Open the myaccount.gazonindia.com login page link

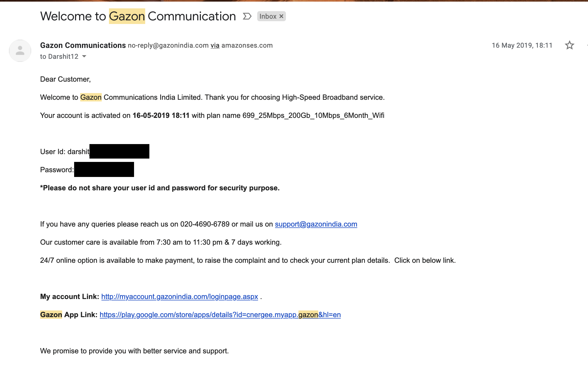pos(180,297)
